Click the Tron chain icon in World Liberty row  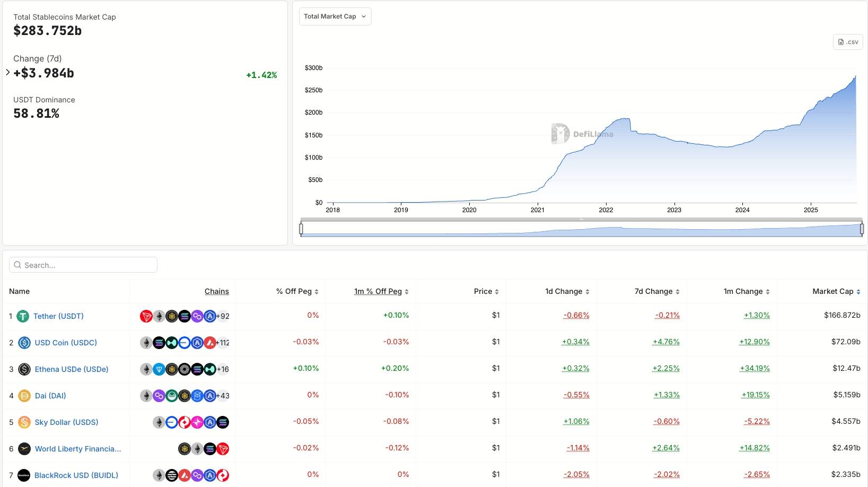[223, 449]
